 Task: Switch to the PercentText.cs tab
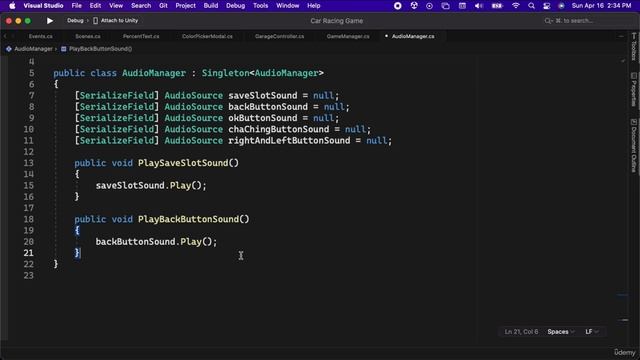pyautogui.click(x=141, y=36)
